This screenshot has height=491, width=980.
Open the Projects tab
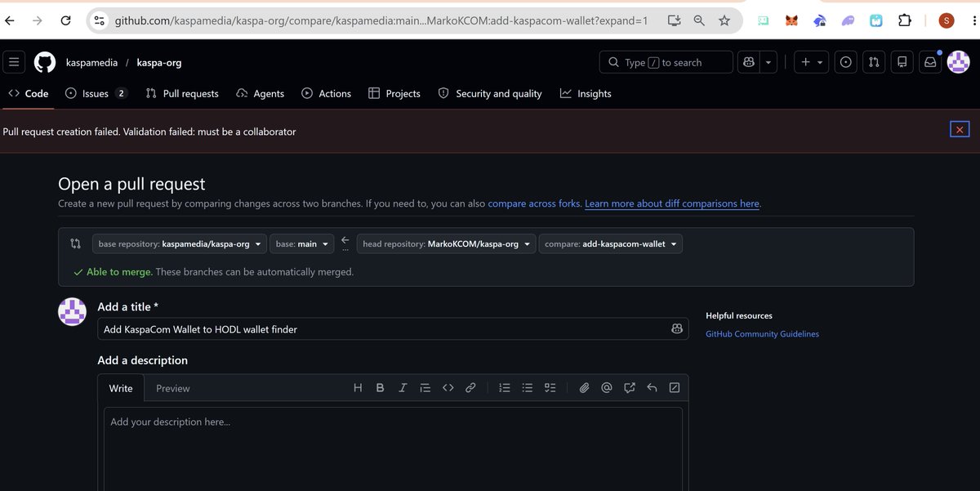394,94
